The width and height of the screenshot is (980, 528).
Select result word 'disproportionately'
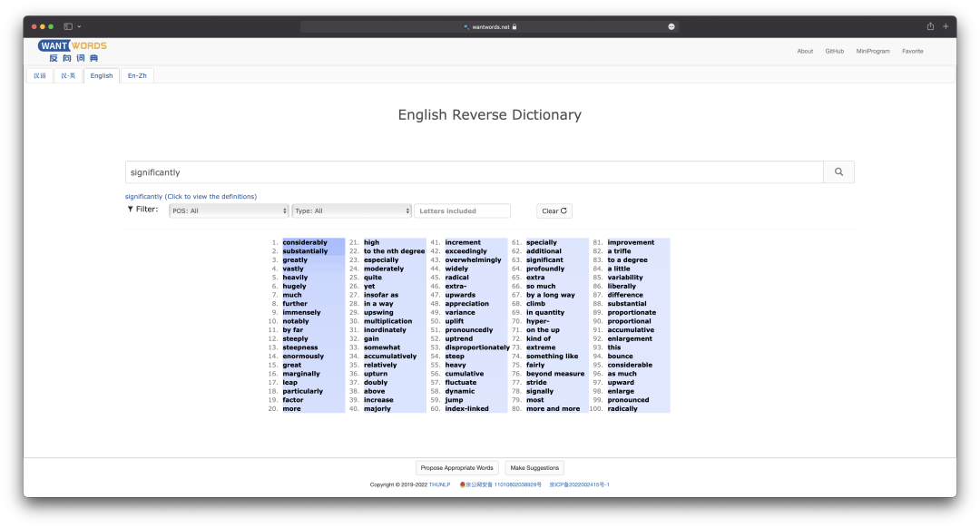477,347
